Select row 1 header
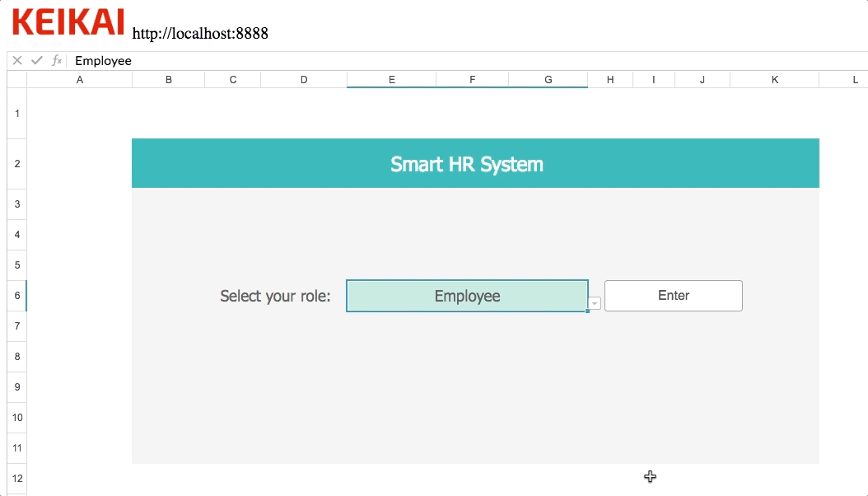Screen dimensions: 868x496 (17, 114)
